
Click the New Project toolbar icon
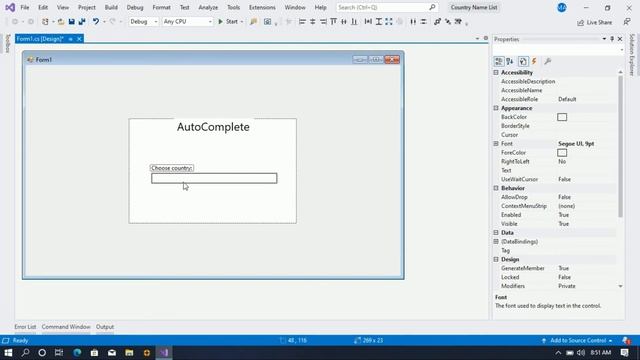[45, 22]
